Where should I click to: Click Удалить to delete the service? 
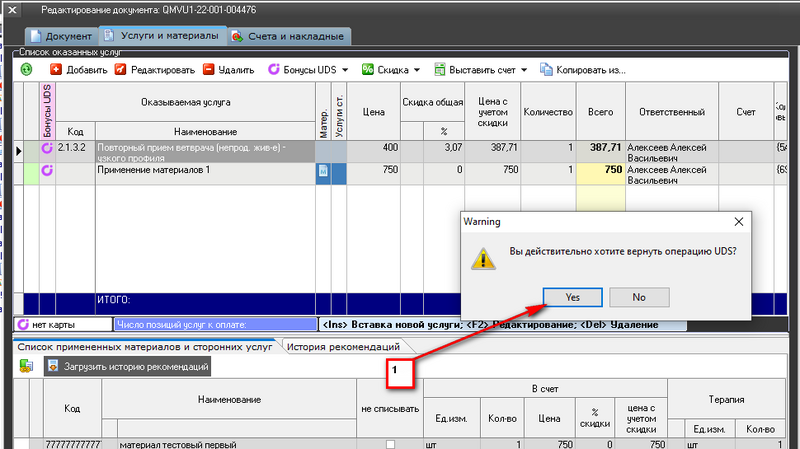(229, 70)
